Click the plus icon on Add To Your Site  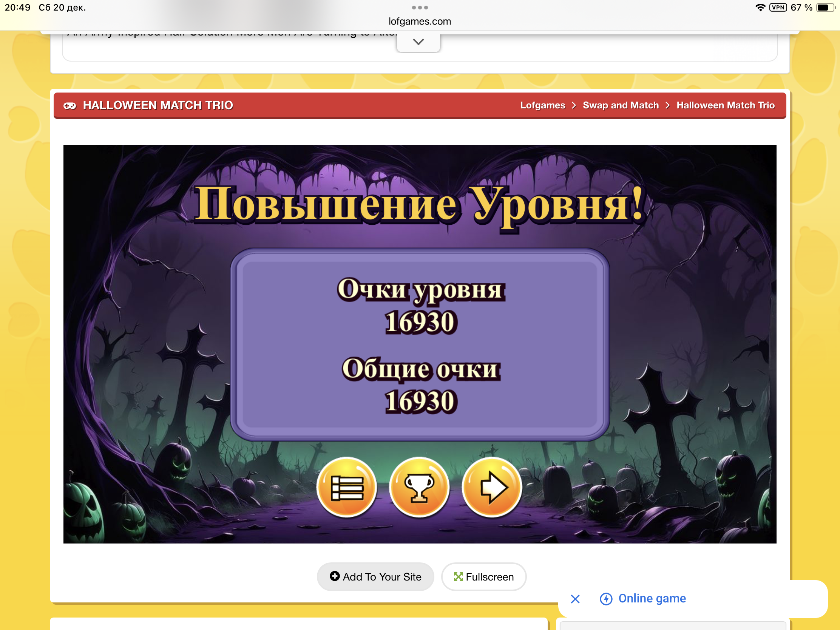click(335, 576)
